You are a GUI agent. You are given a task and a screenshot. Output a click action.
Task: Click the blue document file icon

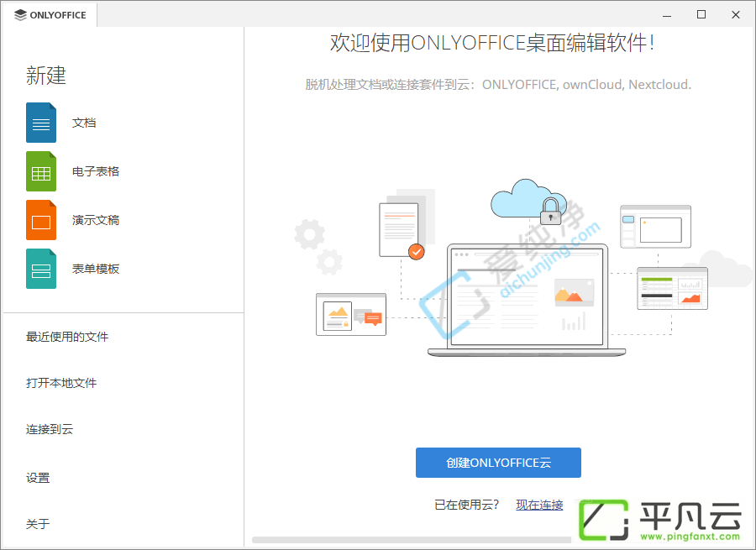[x=41, y=123]
